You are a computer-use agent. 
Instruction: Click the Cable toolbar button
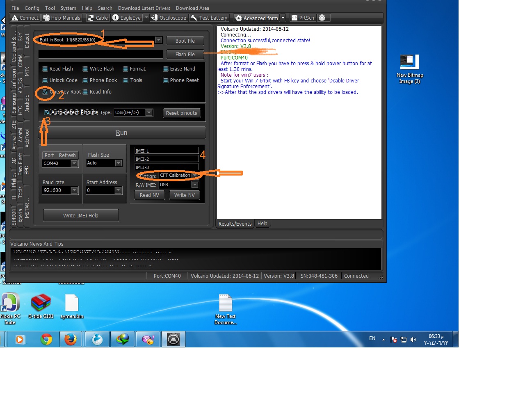pos(98,18)
